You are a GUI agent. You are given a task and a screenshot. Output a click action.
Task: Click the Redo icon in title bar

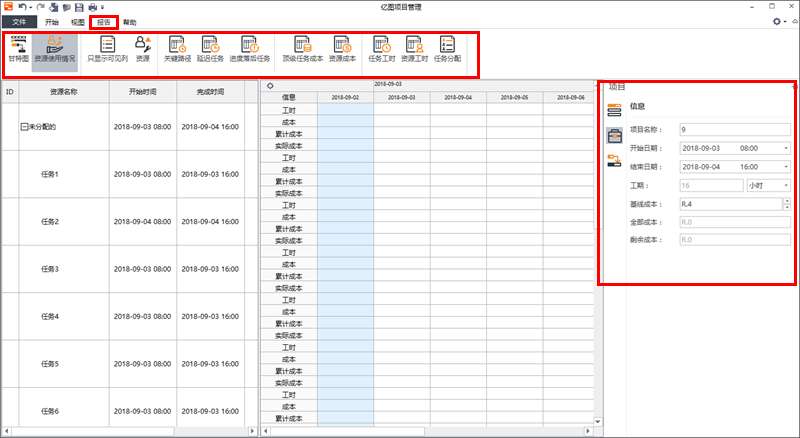point(41,7)
